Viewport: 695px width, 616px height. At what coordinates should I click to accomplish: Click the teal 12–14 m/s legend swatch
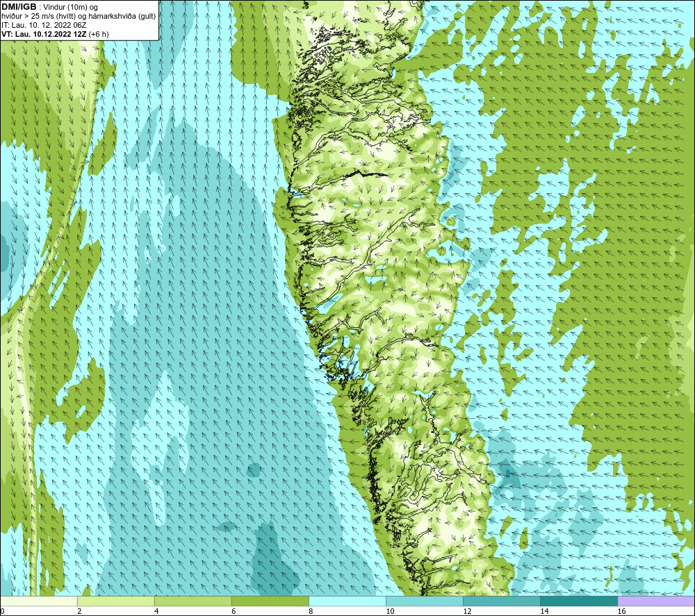coord(502,601)
